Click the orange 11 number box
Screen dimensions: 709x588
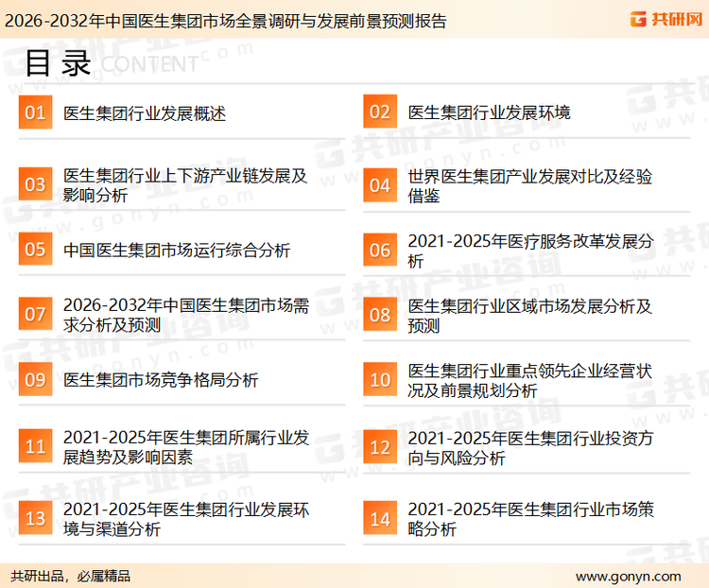(35, 446)
